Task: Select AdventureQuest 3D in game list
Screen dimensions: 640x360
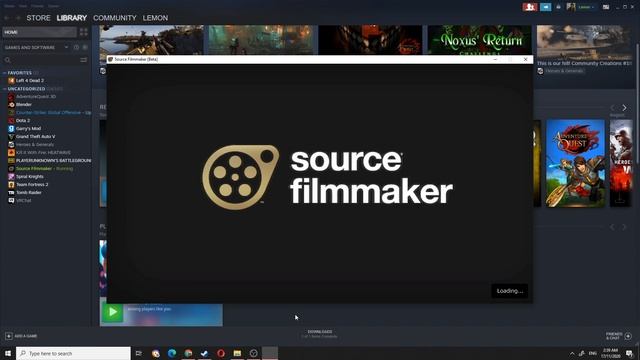Action: click(x=36, y=97)
